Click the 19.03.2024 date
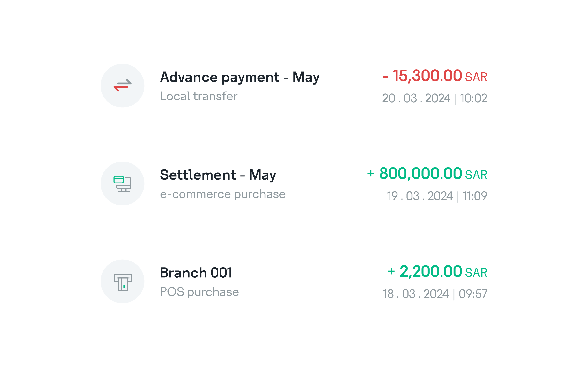The height and width of the screenshot is (367, 588). [420, 196]
